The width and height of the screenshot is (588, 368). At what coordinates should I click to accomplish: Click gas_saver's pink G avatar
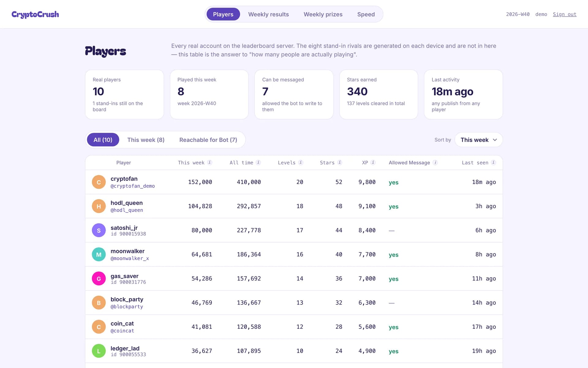click(99, 278)
